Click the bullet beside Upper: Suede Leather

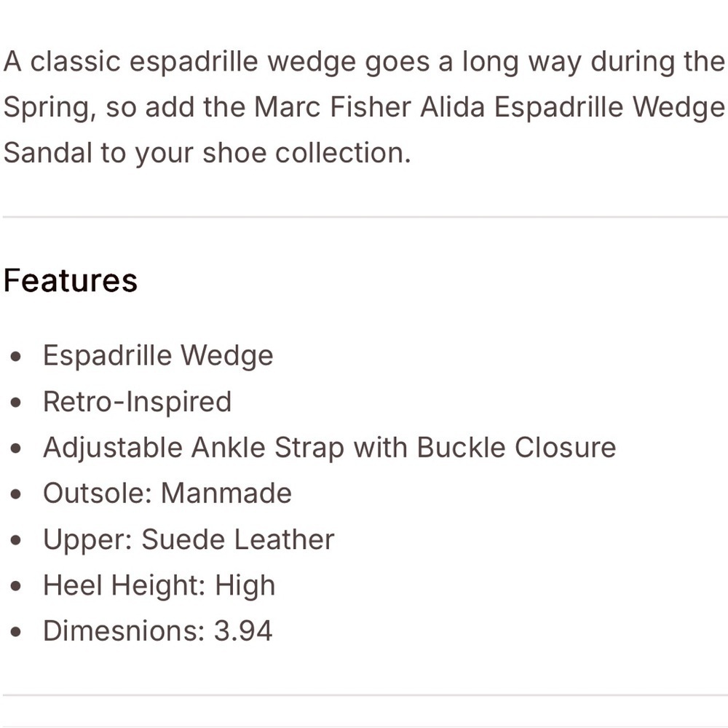coord(16,540)
